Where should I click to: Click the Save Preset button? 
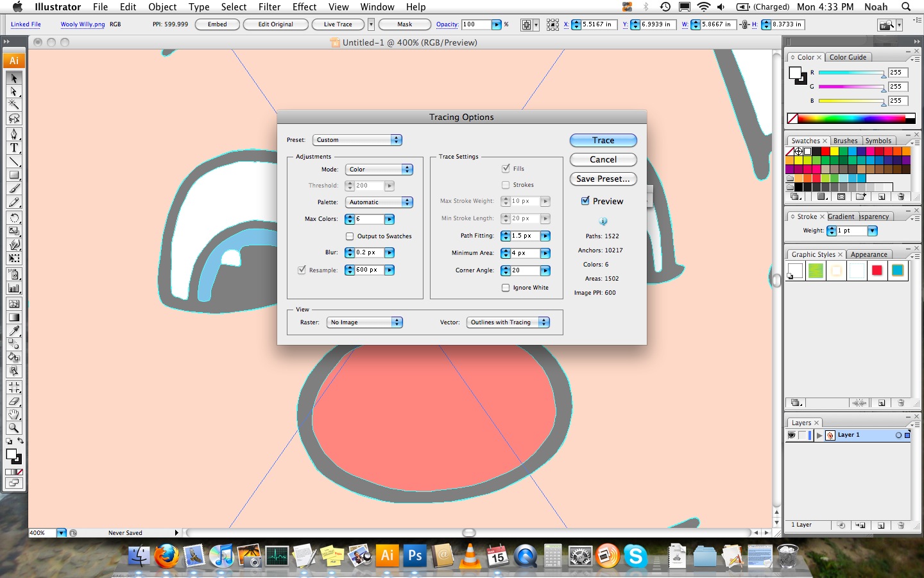pyautogui.click(x=603, y=179)
